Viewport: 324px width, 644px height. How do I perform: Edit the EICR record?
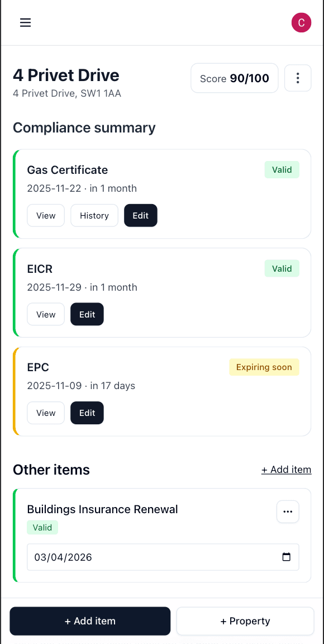[87, 314]
